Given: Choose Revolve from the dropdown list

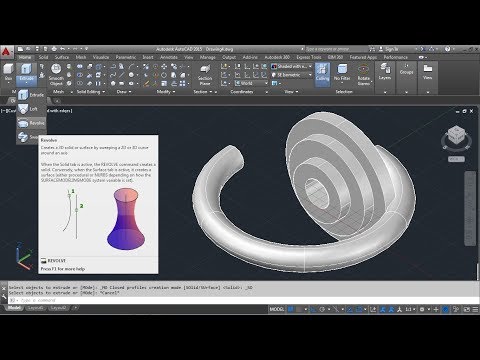Looking at the screenshot, I should pos(31,123).
